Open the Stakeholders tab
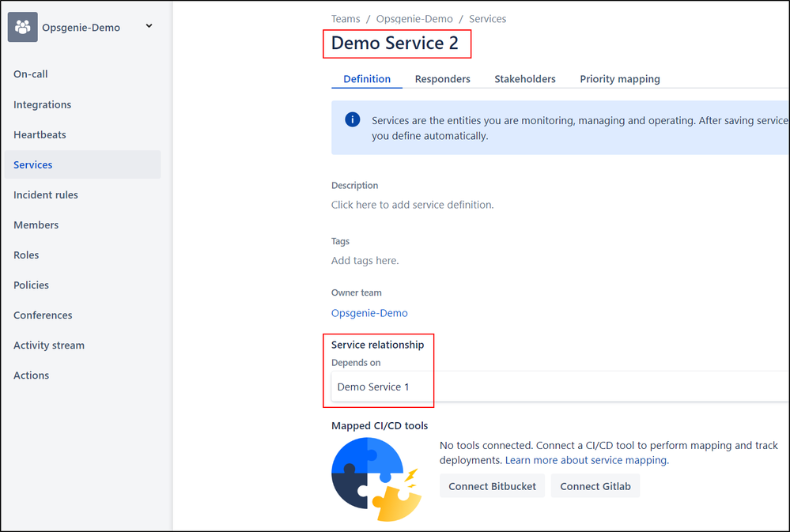Viewport: 790px width, 532px height. 525,79
